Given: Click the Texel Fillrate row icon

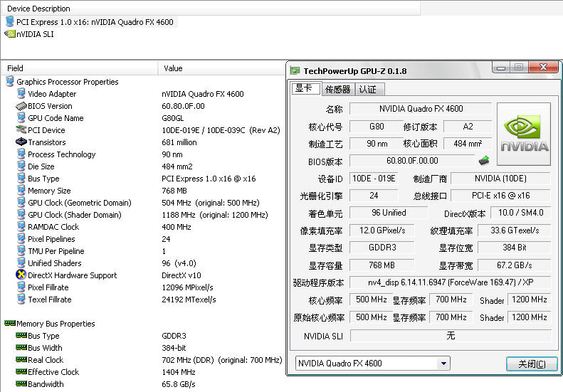Looking at the screenshot, I should tap(21, 299).
